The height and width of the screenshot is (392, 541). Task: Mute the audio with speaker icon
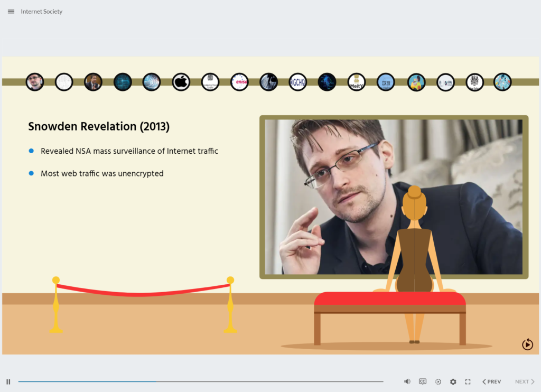[407, 381]
